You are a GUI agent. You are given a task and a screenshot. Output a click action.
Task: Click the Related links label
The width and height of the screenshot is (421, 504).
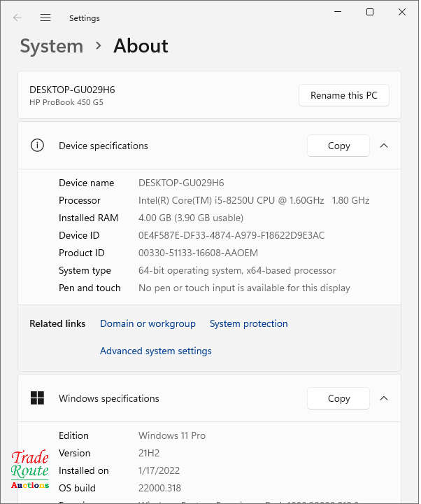click(57, 323)
